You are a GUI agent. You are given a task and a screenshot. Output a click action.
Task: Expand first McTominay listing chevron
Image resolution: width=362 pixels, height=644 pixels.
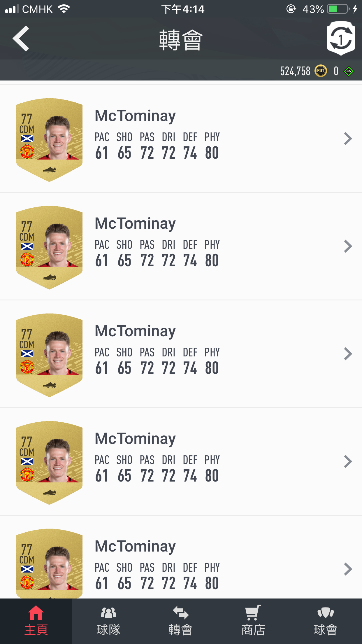348,139
